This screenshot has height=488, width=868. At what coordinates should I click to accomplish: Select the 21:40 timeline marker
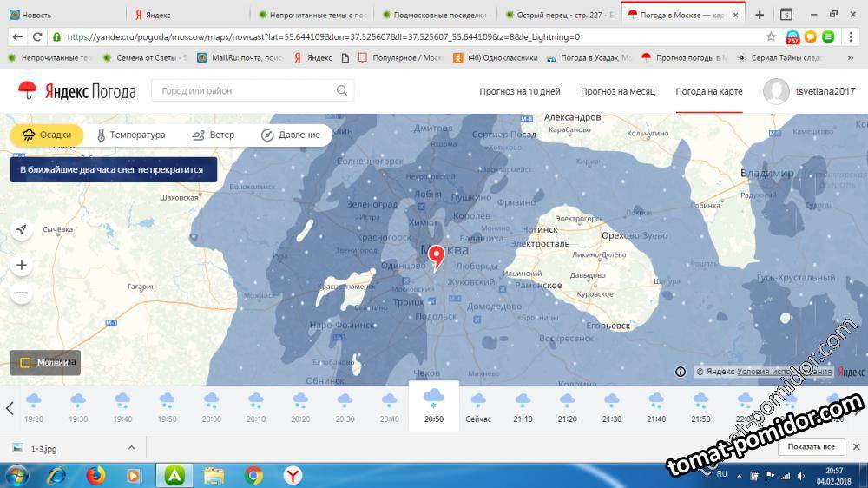click(656, 408)
